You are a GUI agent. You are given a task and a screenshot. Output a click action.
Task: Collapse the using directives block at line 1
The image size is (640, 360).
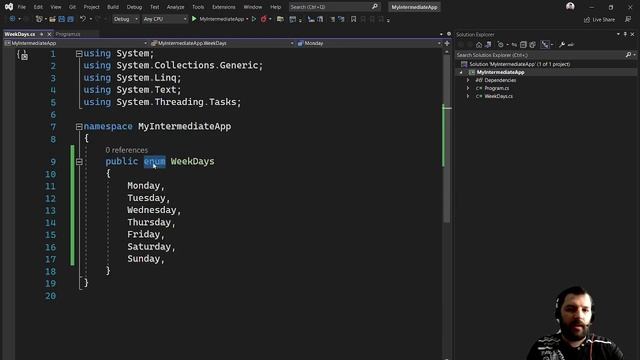click(x=79, y=53)
